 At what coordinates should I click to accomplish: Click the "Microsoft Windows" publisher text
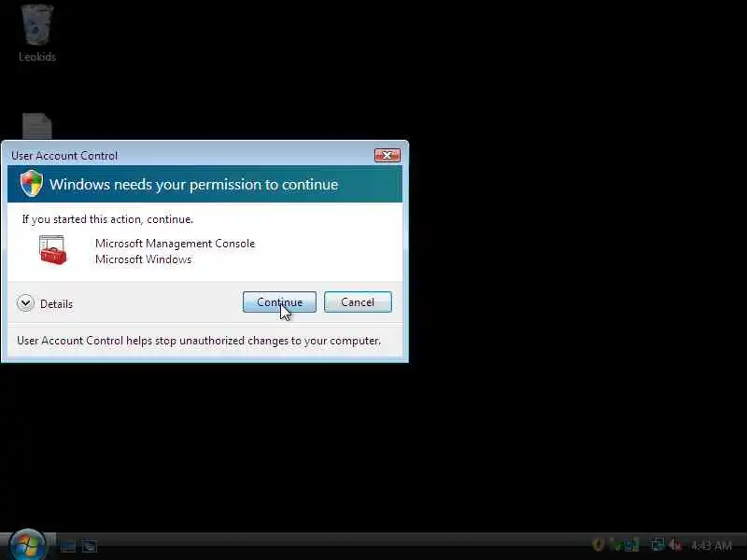[143, 259]
